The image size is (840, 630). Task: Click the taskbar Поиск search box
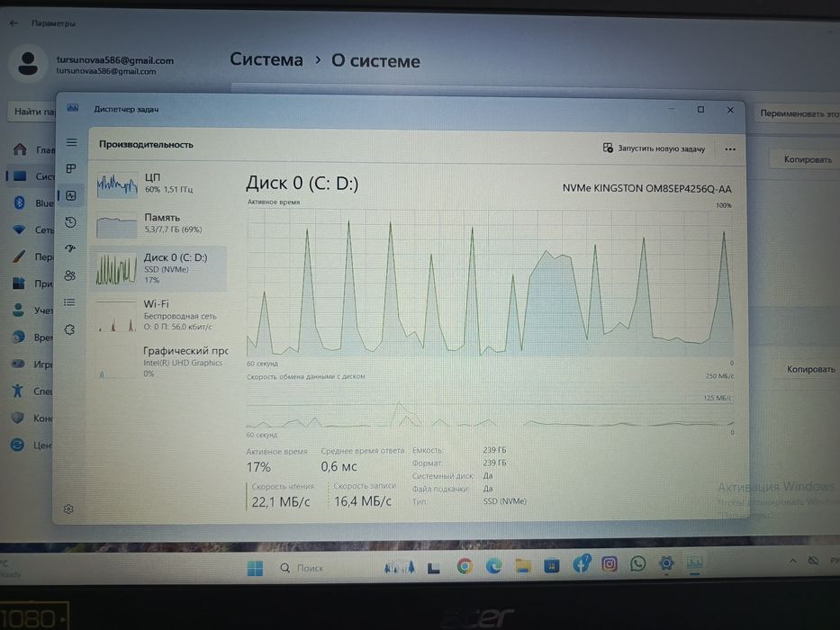tap(303, 568)
